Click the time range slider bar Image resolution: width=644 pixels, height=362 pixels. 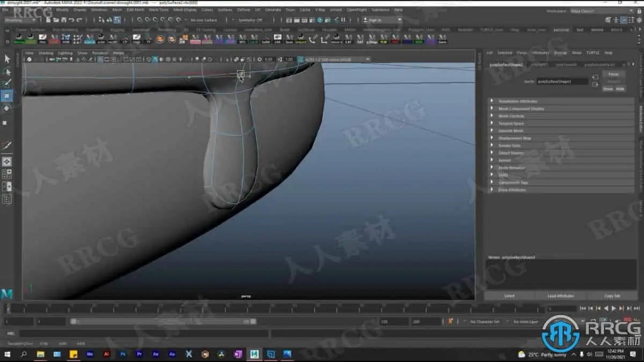(x=163, y=322)
